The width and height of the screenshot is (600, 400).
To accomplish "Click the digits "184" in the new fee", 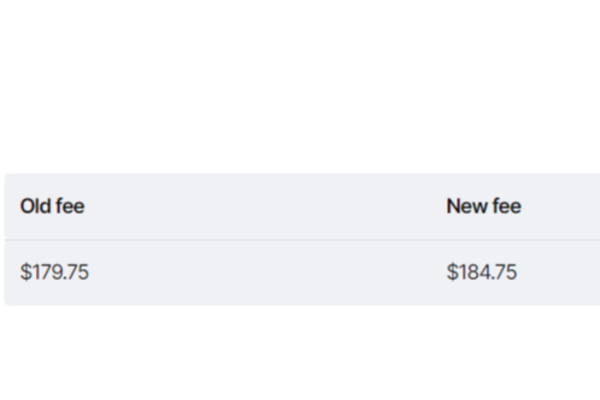I will 472,272.
